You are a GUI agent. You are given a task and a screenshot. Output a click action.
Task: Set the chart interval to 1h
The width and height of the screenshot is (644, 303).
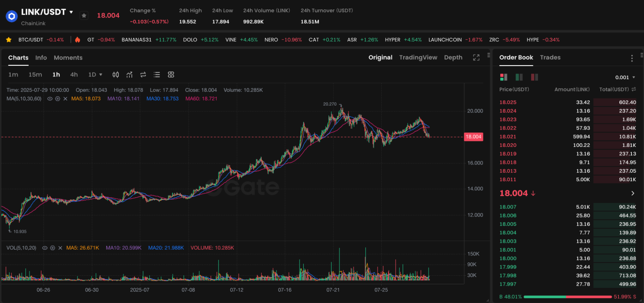point(56,75)
